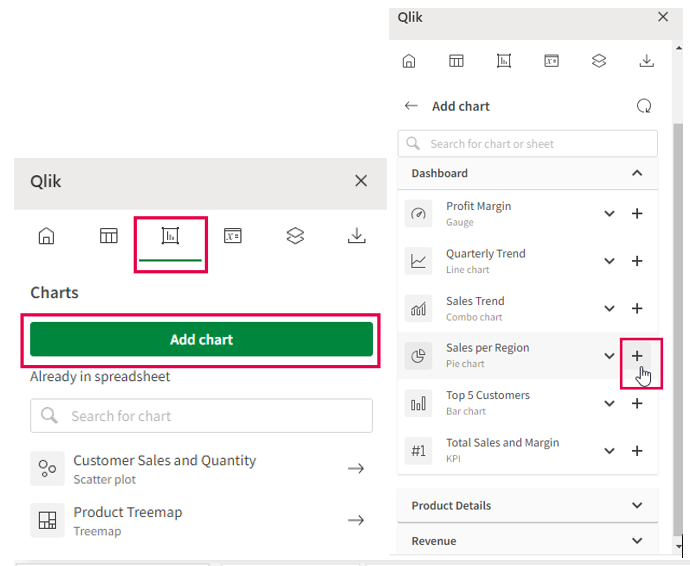Click Sales Trend combo chart icon
The height and width of the screenshot is (566, 690).
pyautogui.click(x=418, y=309)
